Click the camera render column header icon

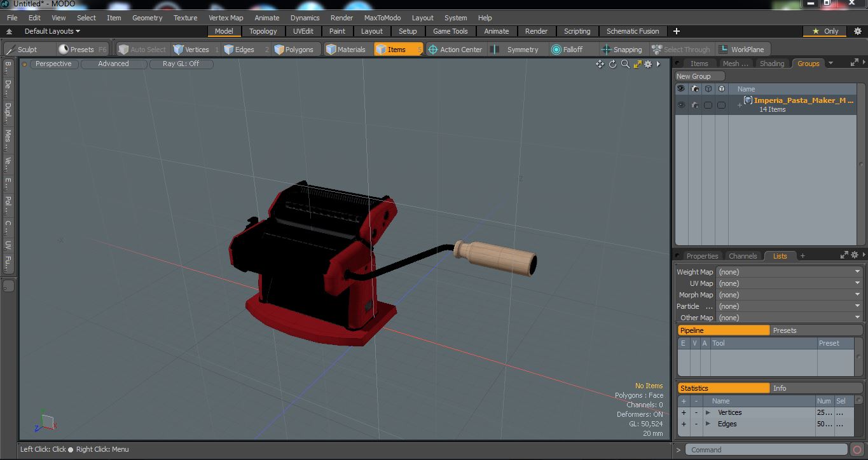(x=694, y=89)
